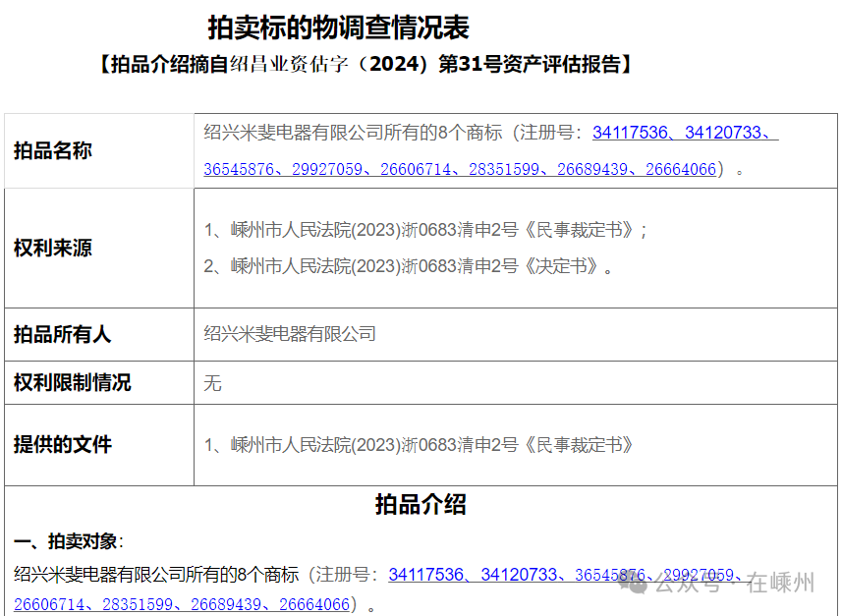Open link 36545876 under 拍卖对象 section
Viewport: 842px width, 616px height.
(610, 575)
